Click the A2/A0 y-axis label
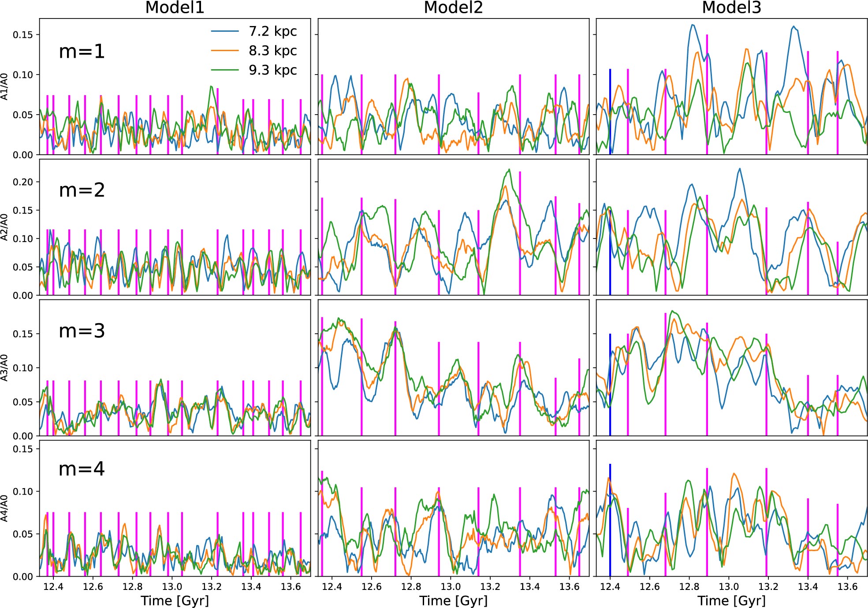868x608 pixels. point(5,227)
